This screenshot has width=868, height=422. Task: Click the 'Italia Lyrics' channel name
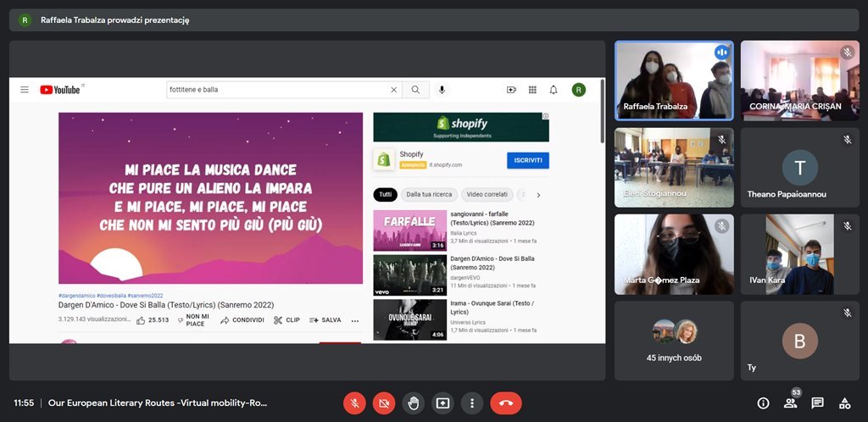[x=465, y=233]
